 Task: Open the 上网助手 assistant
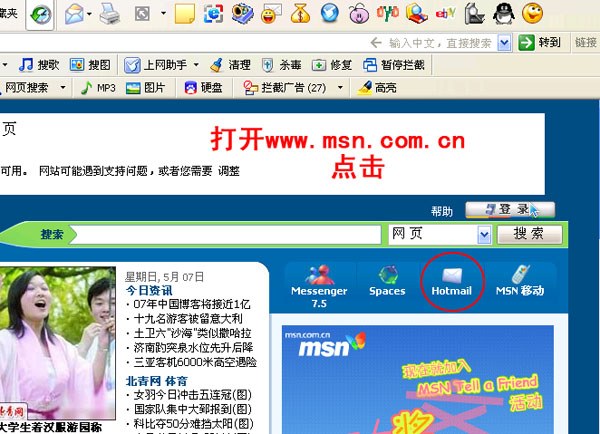156,65
